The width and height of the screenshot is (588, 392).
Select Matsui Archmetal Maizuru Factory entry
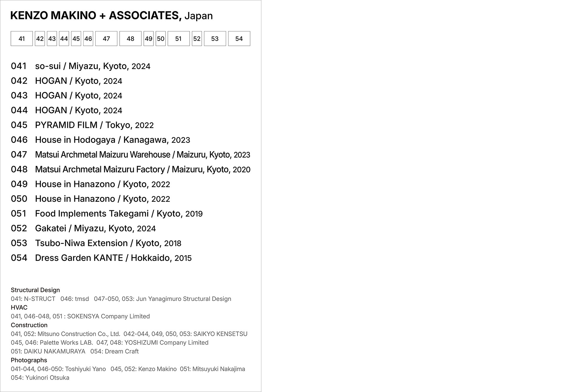click(x=142, y=169)
